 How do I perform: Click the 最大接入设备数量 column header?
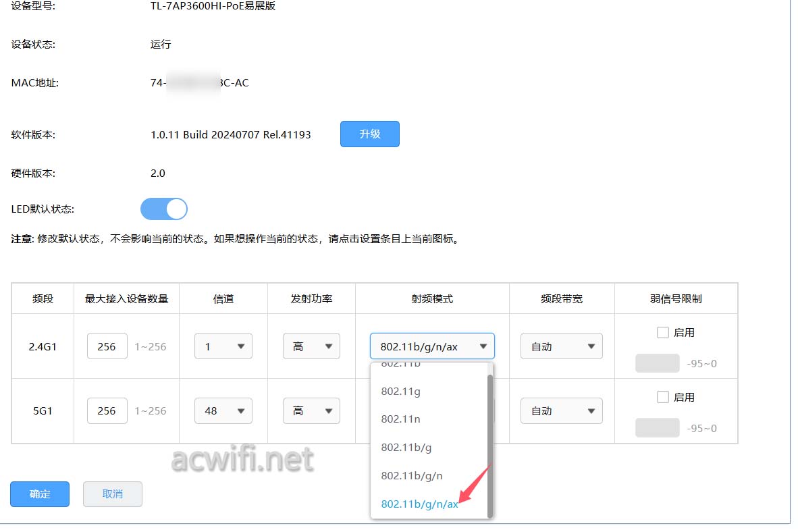click(127, 299)
